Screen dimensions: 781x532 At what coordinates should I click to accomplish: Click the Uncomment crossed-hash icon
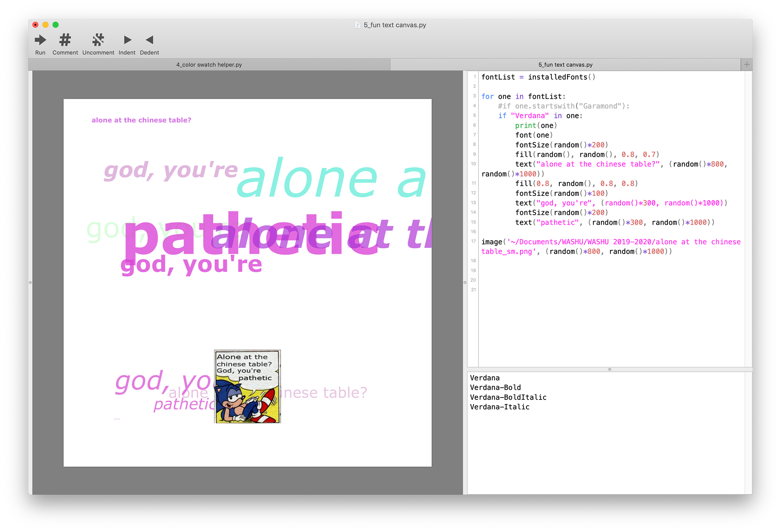click(x=98, y=40)
